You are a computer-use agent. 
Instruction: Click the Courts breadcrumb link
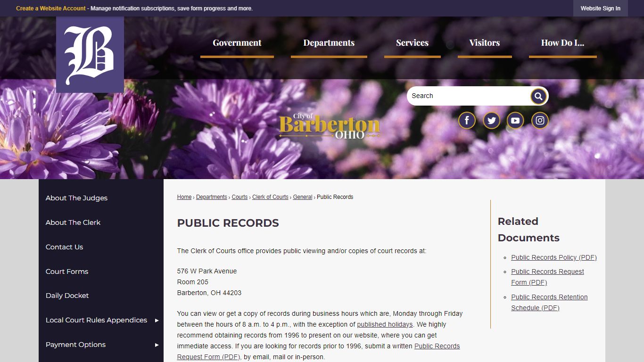[239, 197]
